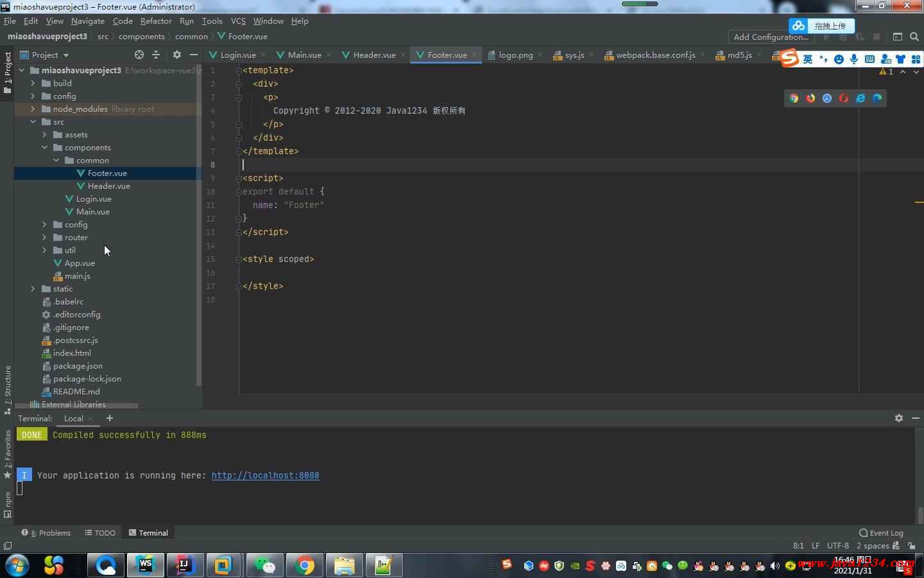Collapse the common folder arrow
This screenshot has height=578, width=924.
pos(56,161)
